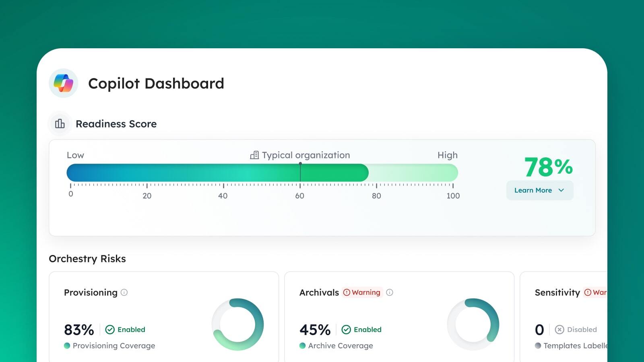644x362 pixels.
Task: Click Provisioning Enabled checkmark icon
Action: (x=110, y=330)
